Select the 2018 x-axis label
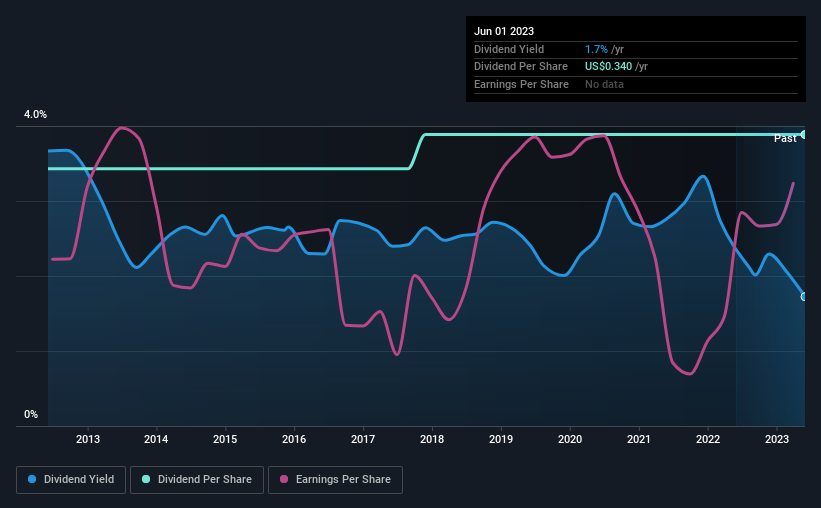Image resolution: width=821 pixels, height=508 pixels. point(432,439)
